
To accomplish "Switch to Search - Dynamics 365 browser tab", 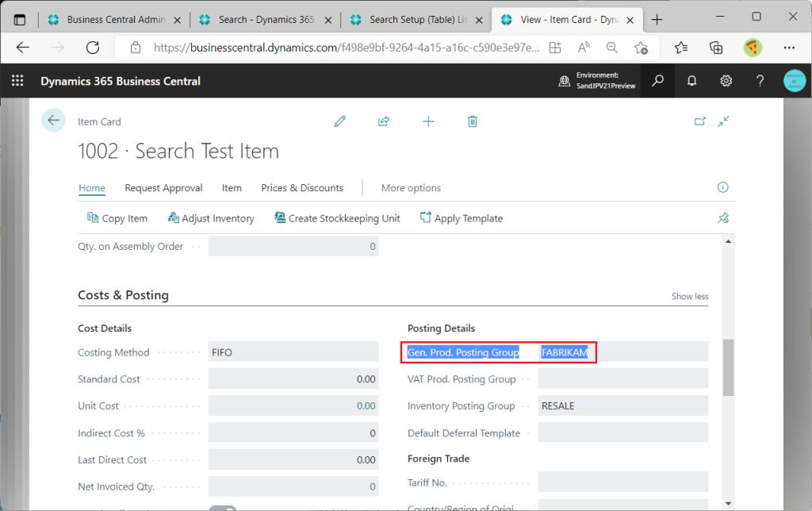I will click(x=266, y=20).
